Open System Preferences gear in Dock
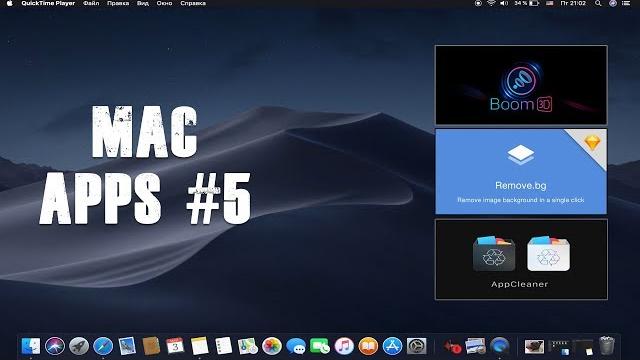640x360 pixels. [x=416, y=346]
